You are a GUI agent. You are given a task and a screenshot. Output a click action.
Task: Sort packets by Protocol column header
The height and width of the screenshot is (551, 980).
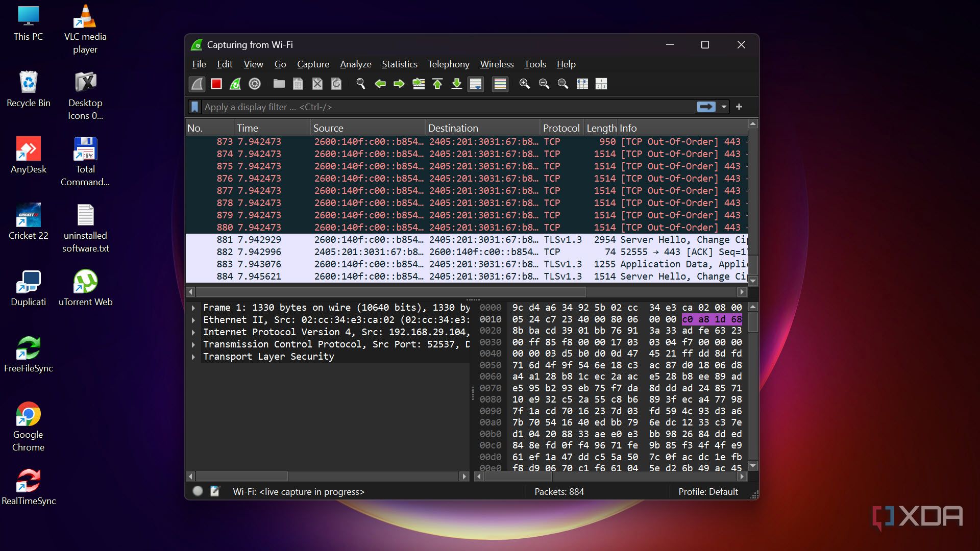[561, 128]
